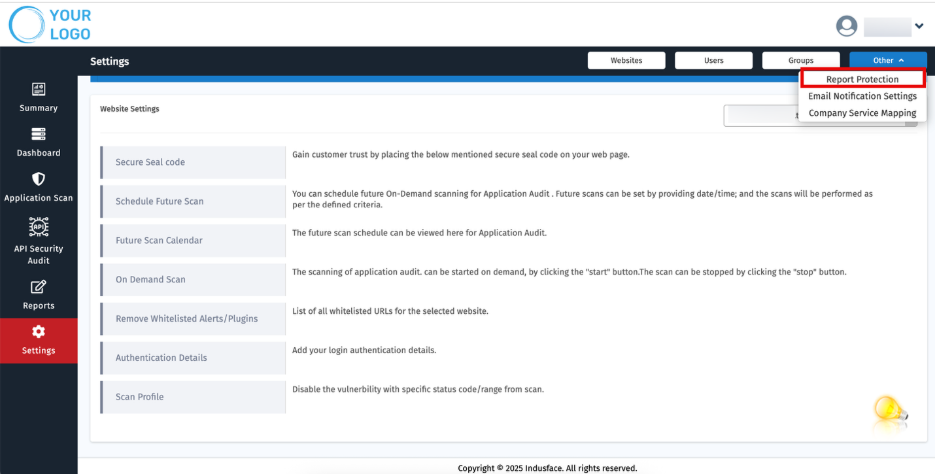
Task: Click the Reports sidebar label
Action: (x=38, y=306)
